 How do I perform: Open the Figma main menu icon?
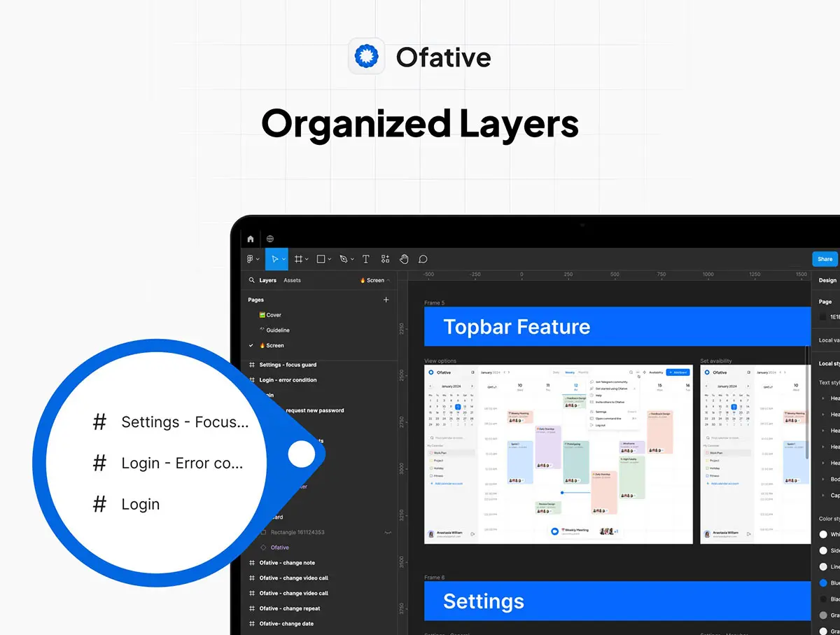[251, 259]
